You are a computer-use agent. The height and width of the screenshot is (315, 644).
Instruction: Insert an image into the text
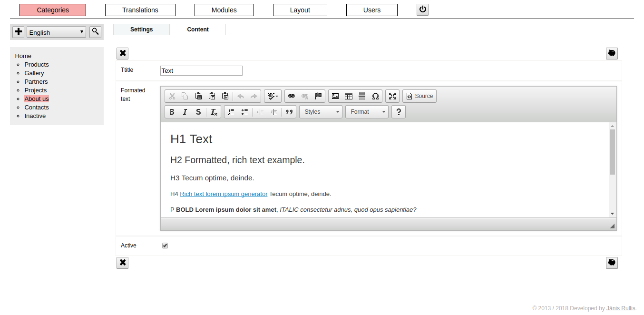pos(335,96)
